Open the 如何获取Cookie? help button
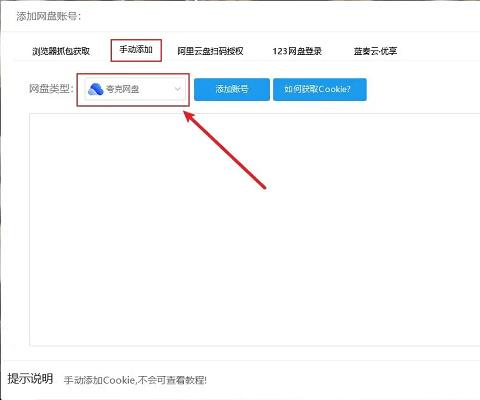 click(x=320, y=89)
